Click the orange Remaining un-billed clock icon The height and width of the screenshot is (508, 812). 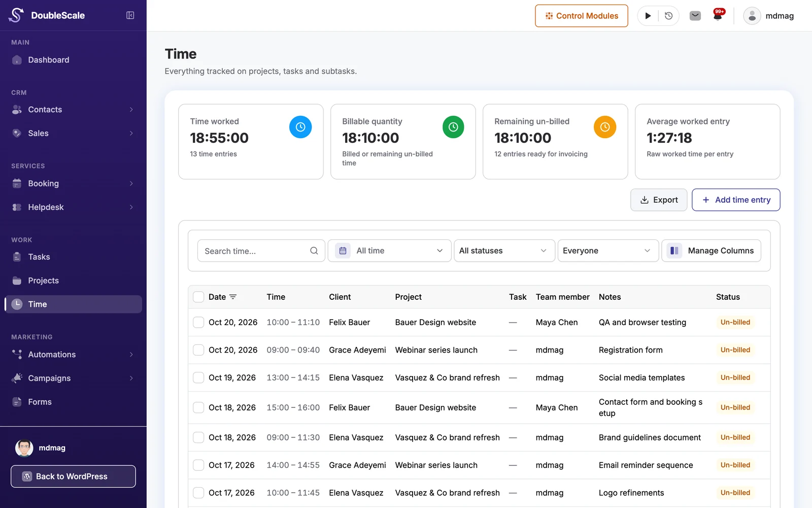[x=605, y=127]
